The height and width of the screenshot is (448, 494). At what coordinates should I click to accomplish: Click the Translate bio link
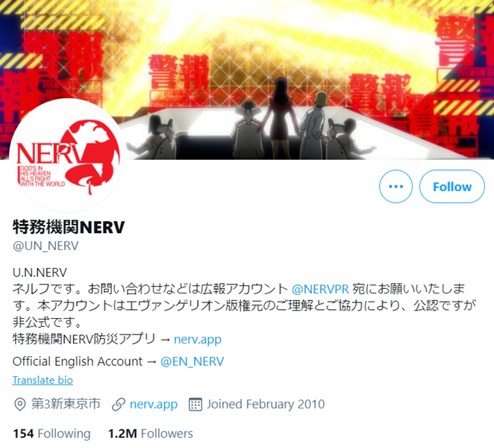coord(43,380)
